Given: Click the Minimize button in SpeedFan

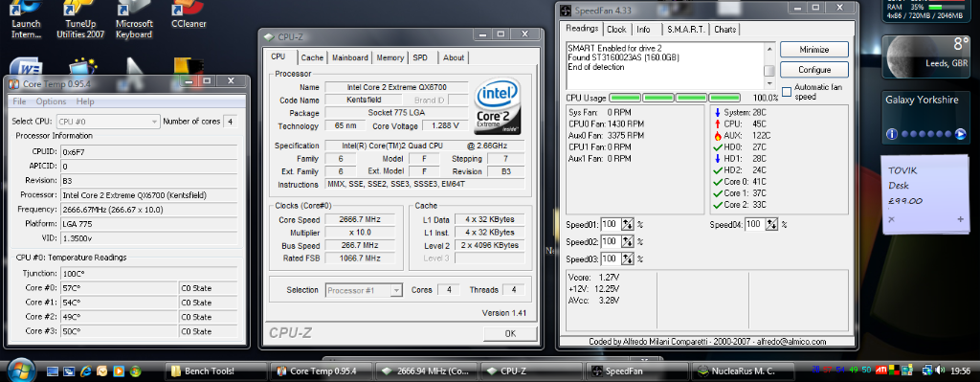Looking at the screenshot, I should [x=813, y=50].
